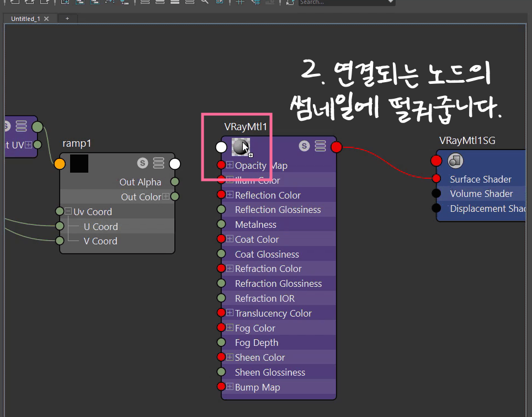Screen dimensions: 532x417
Task: Click the Volume Shader input port
Action: pyautogui.click(x=437, y=193)
